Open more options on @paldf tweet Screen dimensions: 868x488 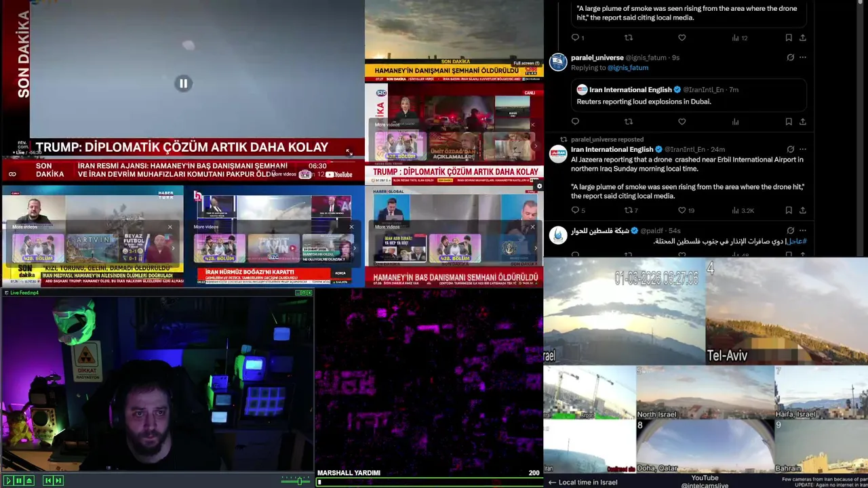[x=803, y=230]
